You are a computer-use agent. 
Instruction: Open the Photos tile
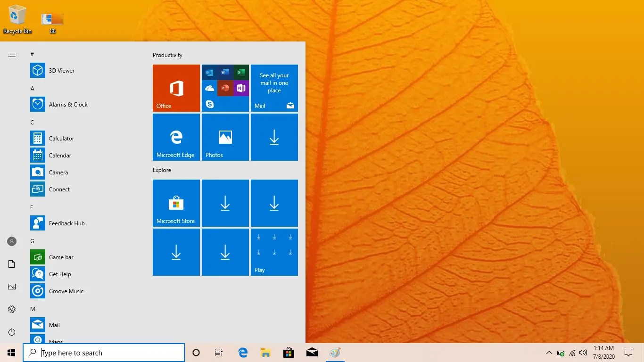[x=225, y=137]
